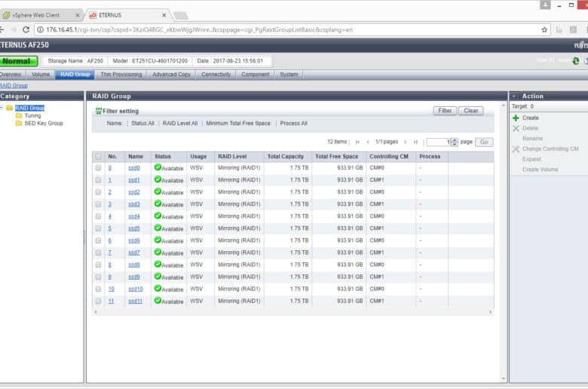The width and height of the screenshot is (588, 389).
Task: Open the System tab
Action: pyautogui.click(x=289, y=75)
